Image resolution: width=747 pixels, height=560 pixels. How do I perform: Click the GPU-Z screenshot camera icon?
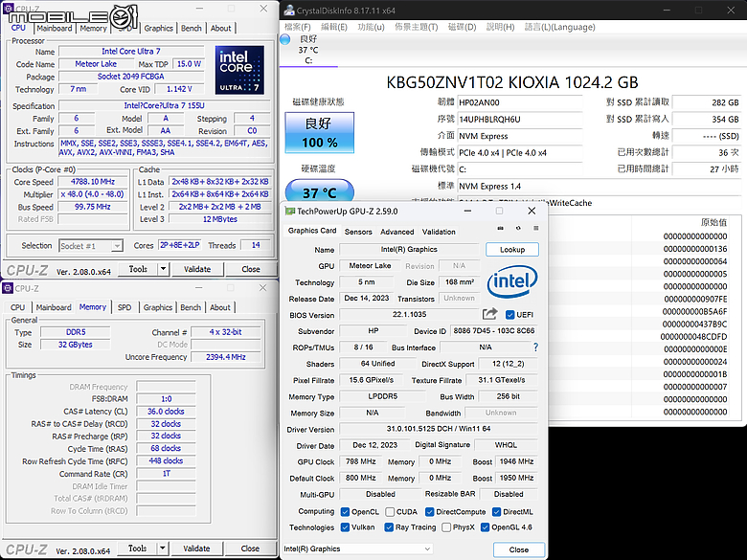tap(500, 229)
